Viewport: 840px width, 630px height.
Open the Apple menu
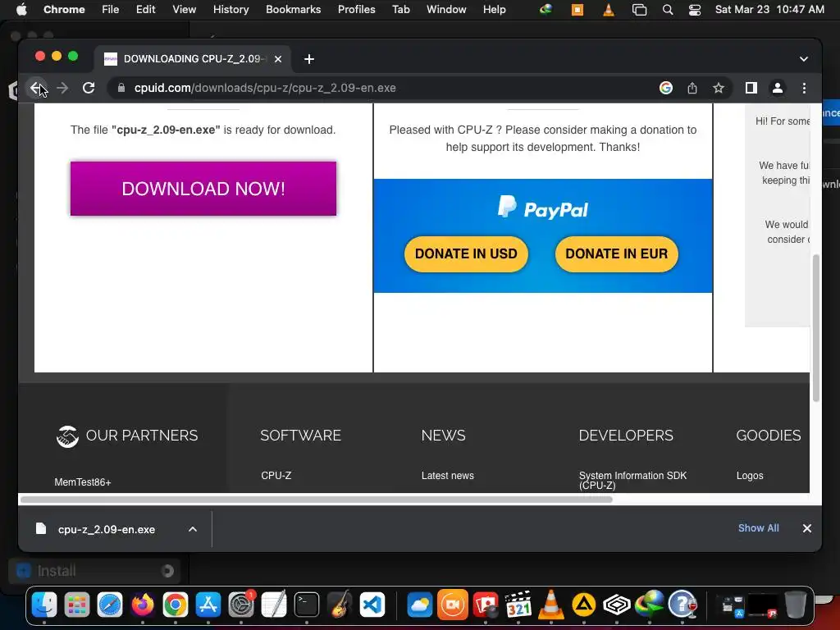click(x=21, y=10)
